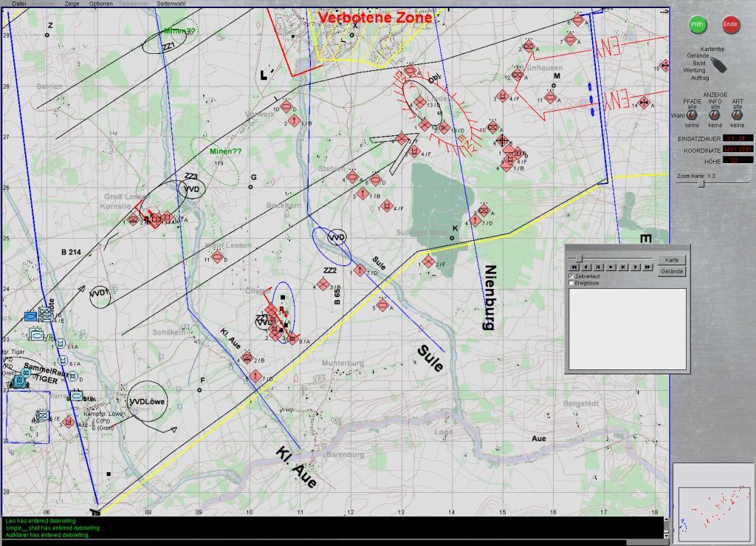756x546 pixels.
Task: Uncheck the Zeitverlauf checkbox
Action: (x=571, y=276)
